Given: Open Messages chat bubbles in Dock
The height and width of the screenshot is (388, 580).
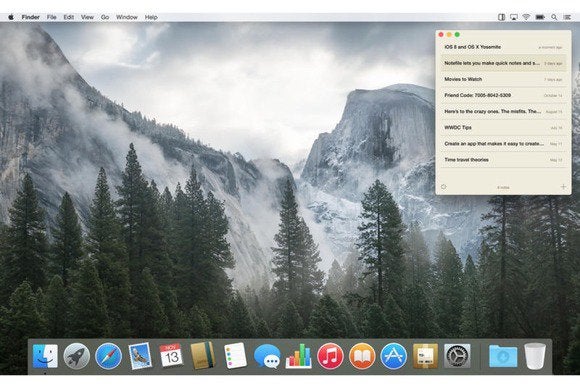Looking at the screenshot, I should click(x=267, y=356).
